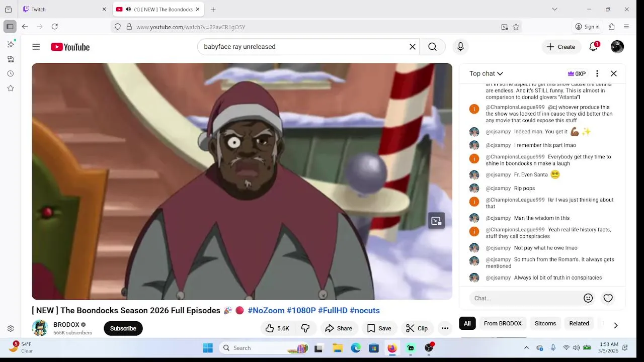View site security lock info

pyautogui.click(x=129, y=27)
